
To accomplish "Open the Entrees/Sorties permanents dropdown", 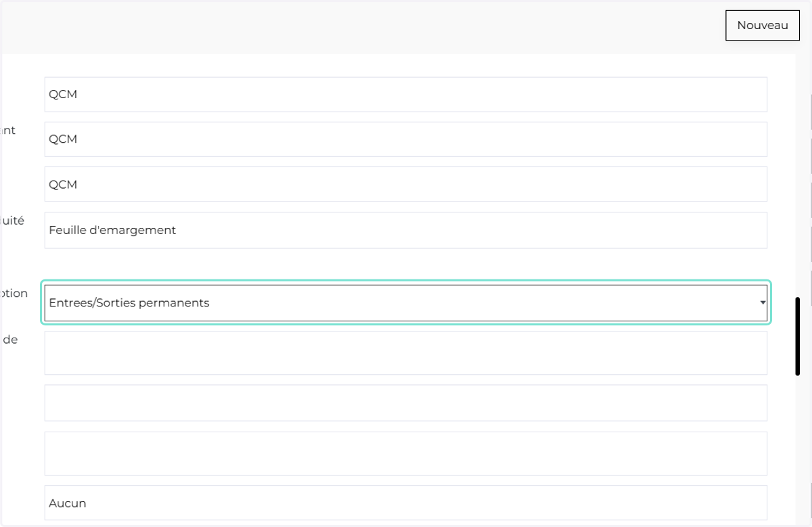I will 406,302.
